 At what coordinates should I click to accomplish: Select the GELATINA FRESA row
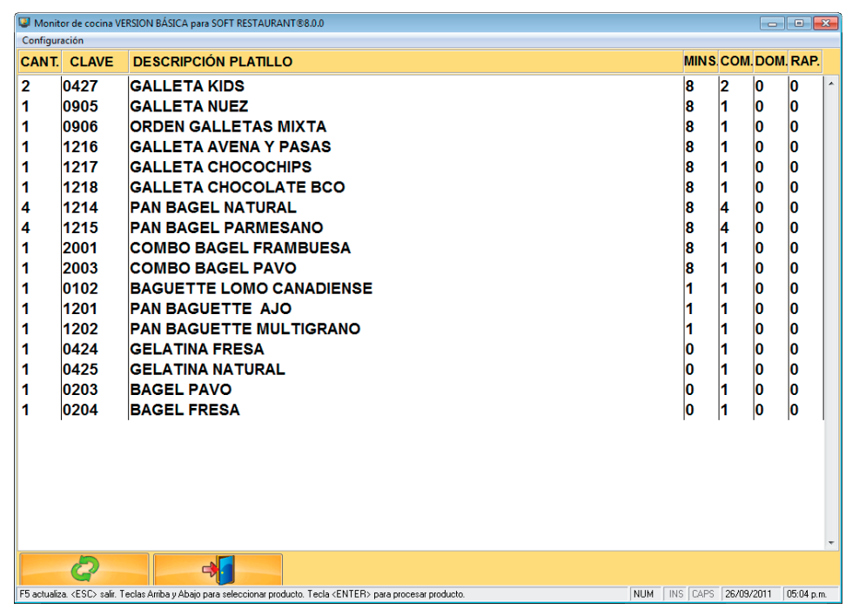(x=197, y=349)
